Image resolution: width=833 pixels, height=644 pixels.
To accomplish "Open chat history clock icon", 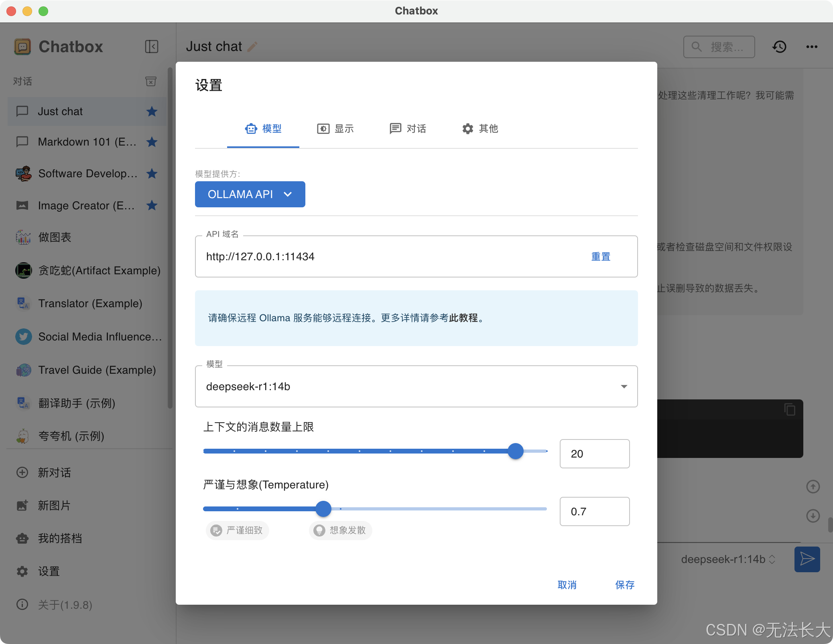I will [x=779, y=47].
